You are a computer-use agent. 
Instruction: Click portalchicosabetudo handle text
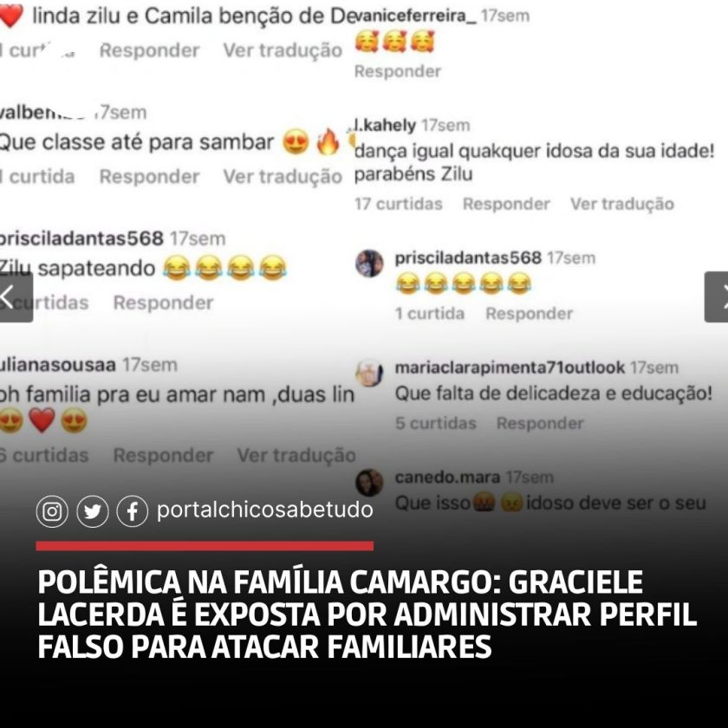coord(265,510)
